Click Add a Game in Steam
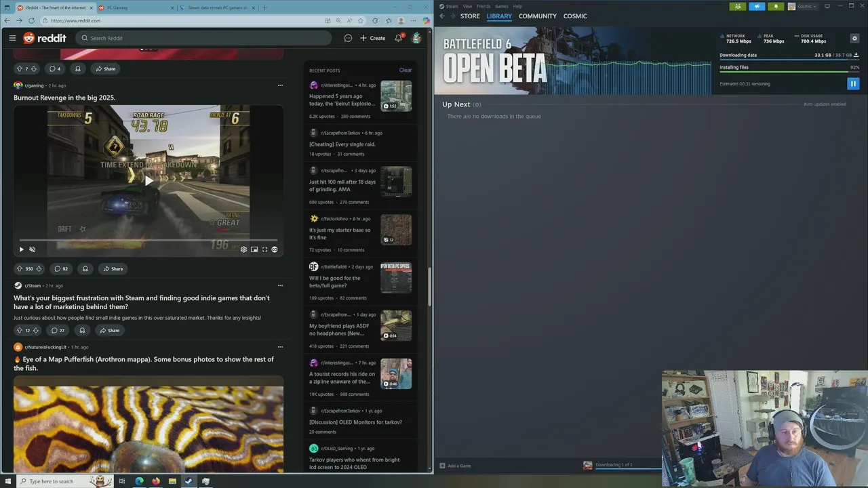 point(455,466)
